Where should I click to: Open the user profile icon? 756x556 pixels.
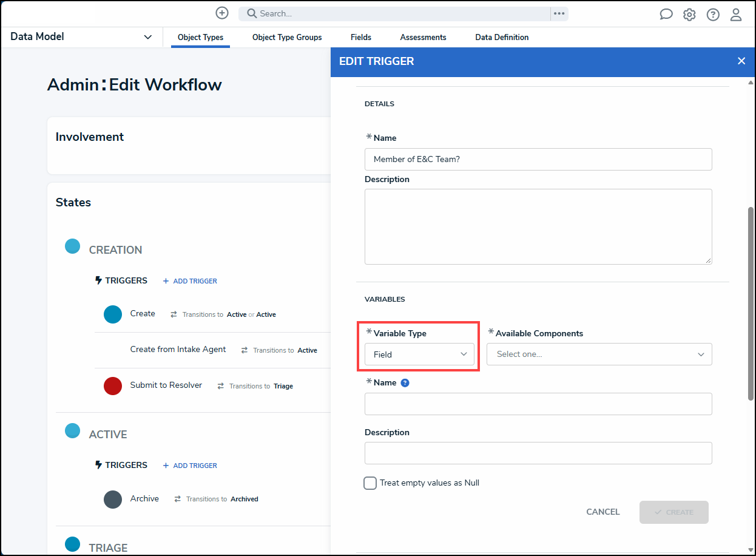(736, 15)
